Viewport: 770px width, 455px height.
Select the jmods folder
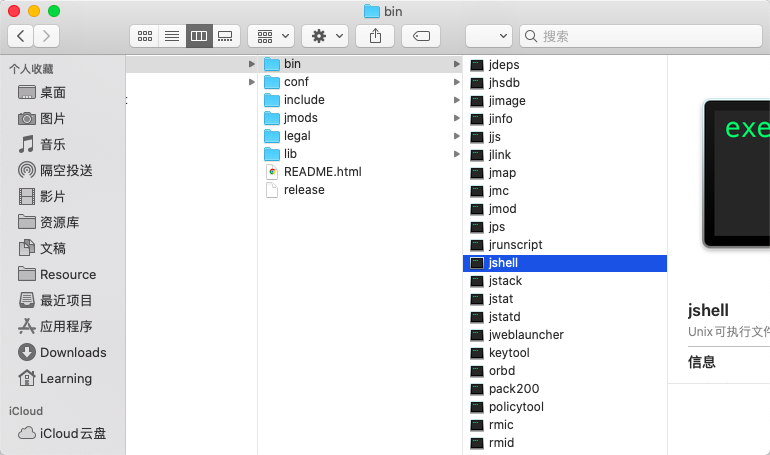pyautogui.click(x=300, y=118)
